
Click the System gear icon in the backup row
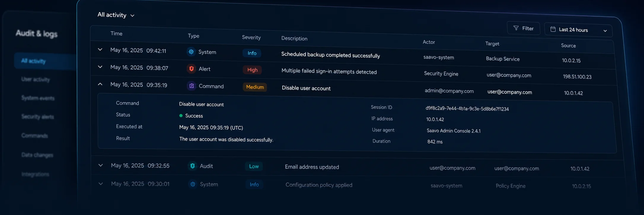(191, 52)
